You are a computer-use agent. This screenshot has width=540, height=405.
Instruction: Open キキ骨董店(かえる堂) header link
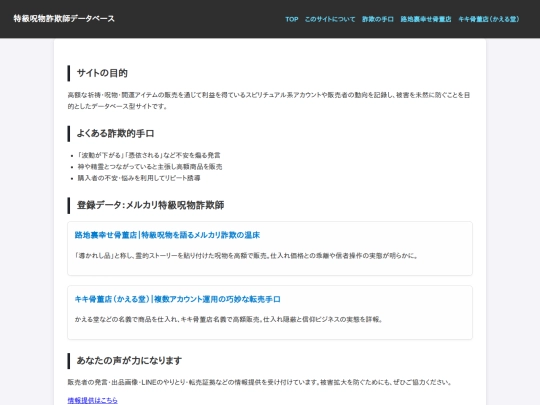(x=488, y=19)
